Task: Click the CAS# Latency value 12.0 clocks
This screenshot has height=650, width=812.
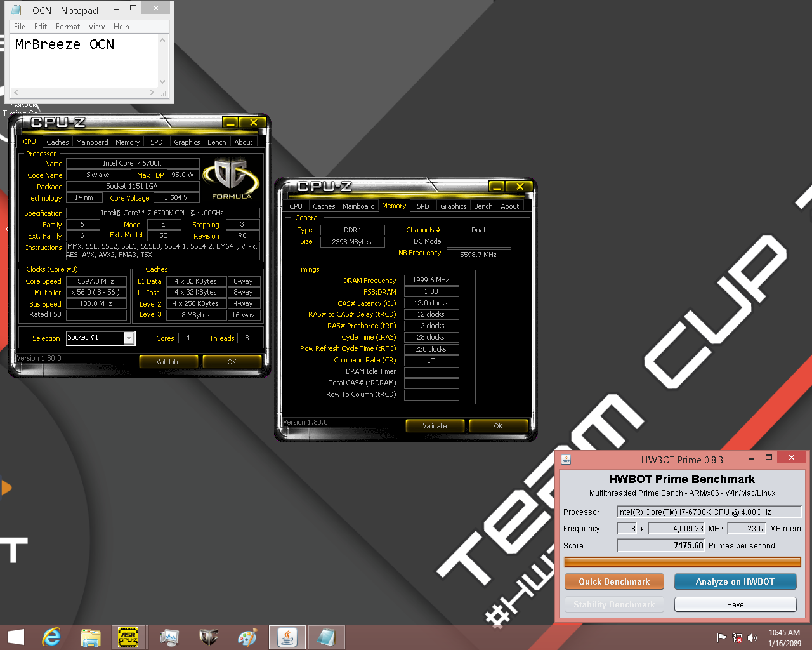Action: [x=431, y=303]
